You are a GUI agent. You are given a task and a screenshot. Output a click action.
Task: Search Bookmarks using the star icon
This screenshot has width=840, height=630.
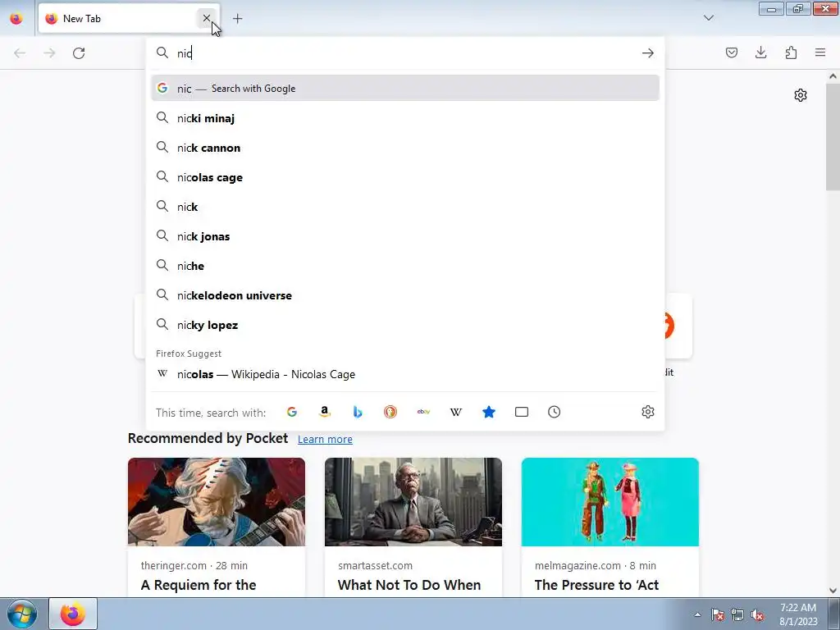pos(489,412)
